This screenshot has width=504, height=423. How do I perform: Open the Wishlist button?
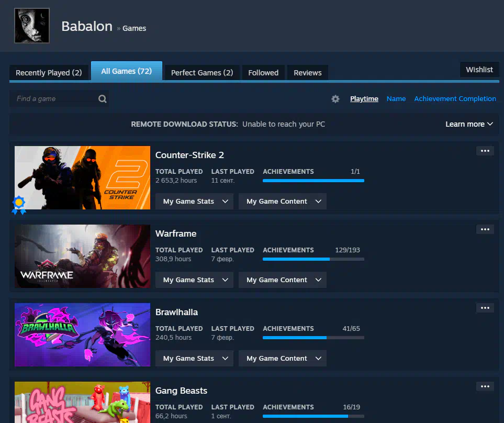(479, 70)
